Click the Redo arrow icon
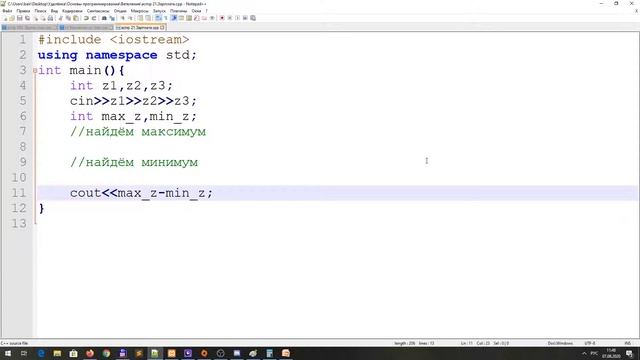Screen dimensions: 640x360 (94, 18)
